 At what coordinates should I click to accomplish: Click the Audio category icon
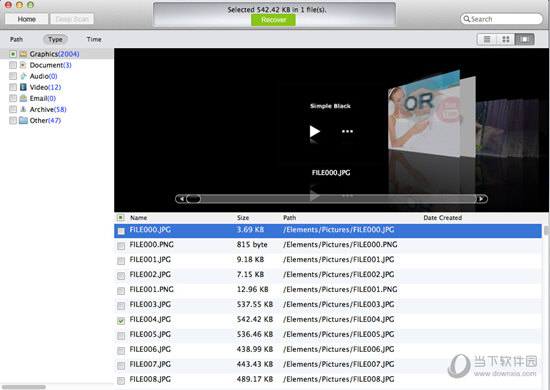23,76
